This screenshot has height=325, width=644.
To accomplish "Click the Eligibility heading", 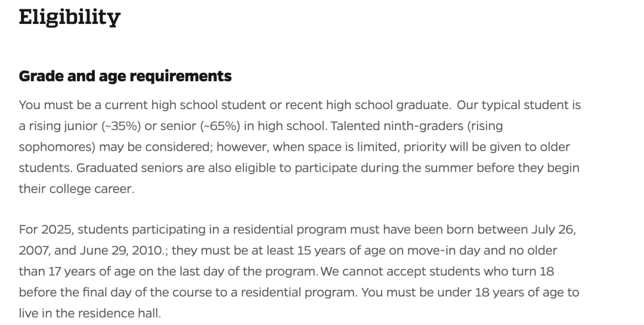I will pyautogui.click(x=69, y=18).
